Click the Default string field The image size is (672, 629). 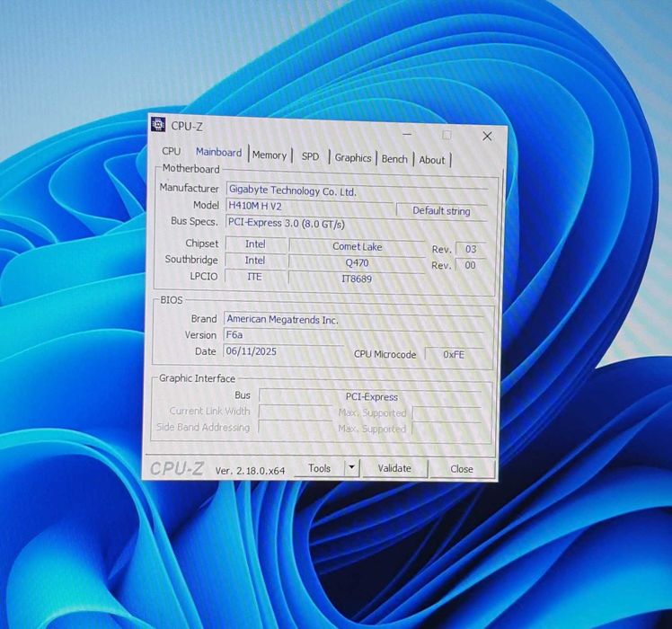tap(441, 211)
